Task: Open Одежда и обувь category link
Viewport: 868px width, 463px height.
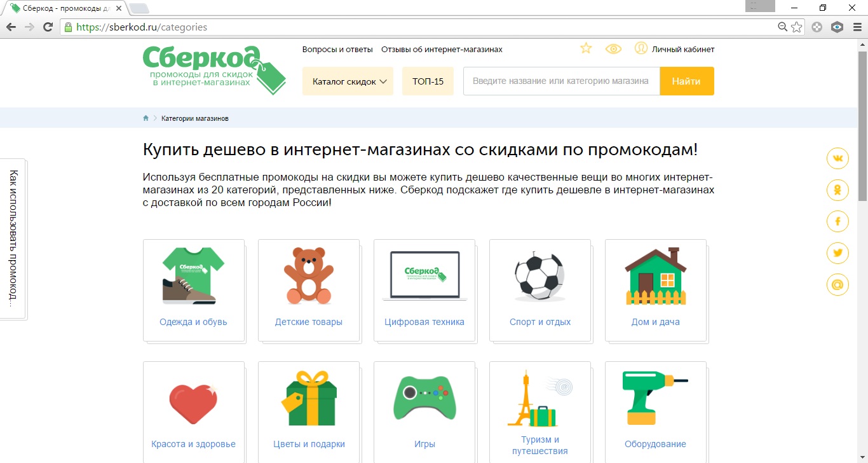Action: tap(193, 322)
